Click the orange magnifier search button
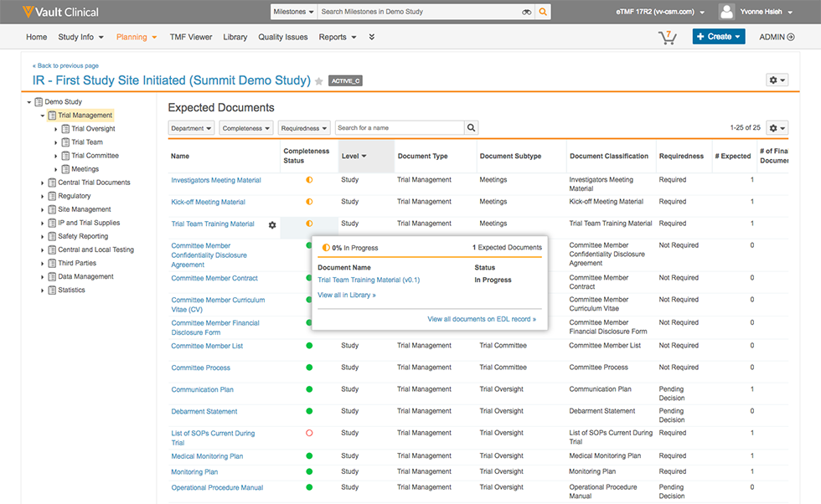 point(544,13)
